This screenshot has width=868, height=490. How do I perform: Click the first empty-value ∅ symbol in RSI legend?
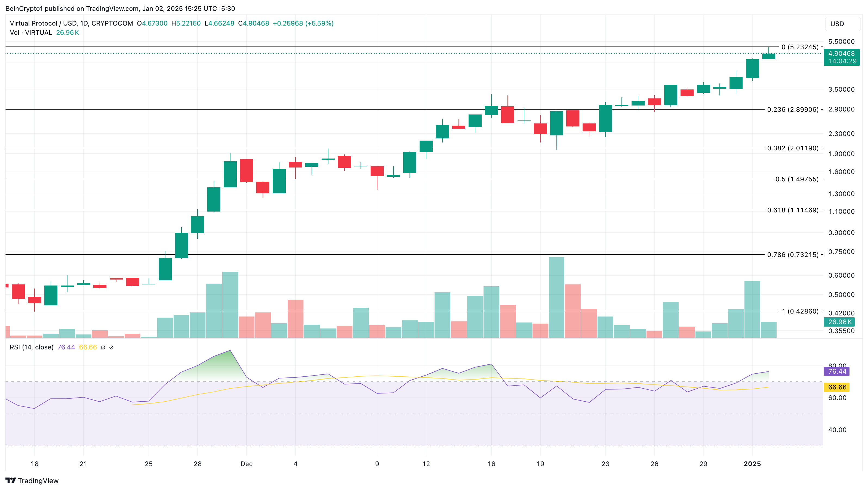pos(103,347)
